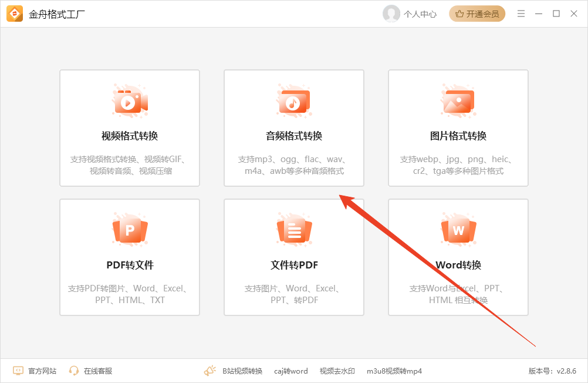Click the 视频格式转换 camera icon
Image resolution: width=588 pixels, height=383 pixels.
(x=130, y=102)
